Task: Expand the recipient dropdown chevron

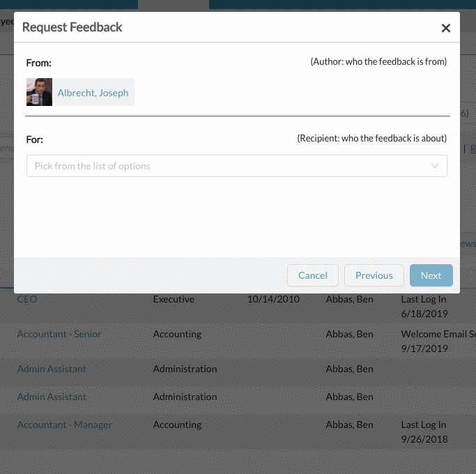Action: [435, 166]
